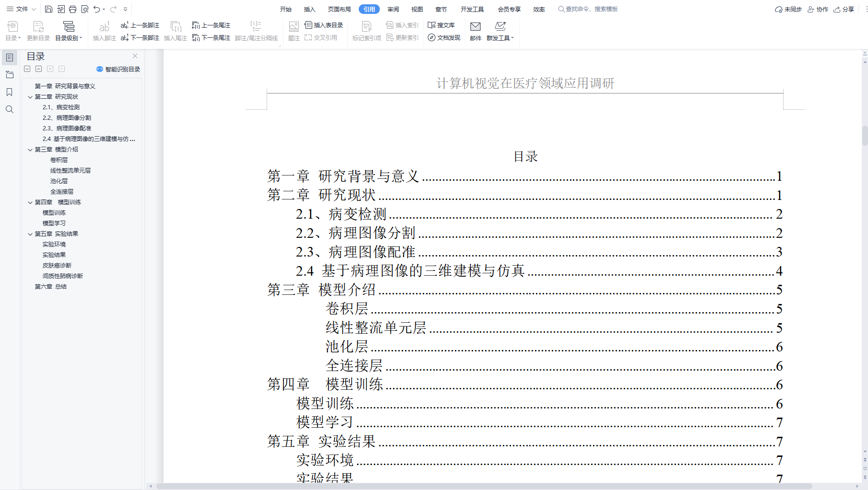Screen dimensions: 868x490
Task: Open dropdown arrow next to 文件
Action: click(x=34, y=9)
